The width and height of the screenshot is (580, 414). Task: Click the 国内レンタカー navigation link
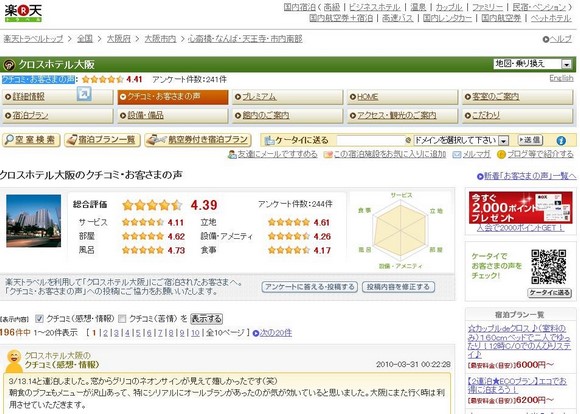447,18
